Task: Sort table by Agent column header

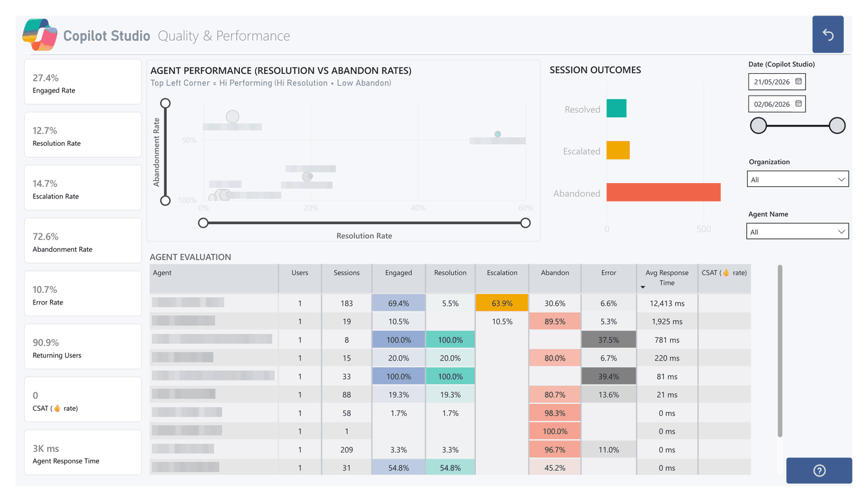Action: pyautogui.click(x=214, y=279)
